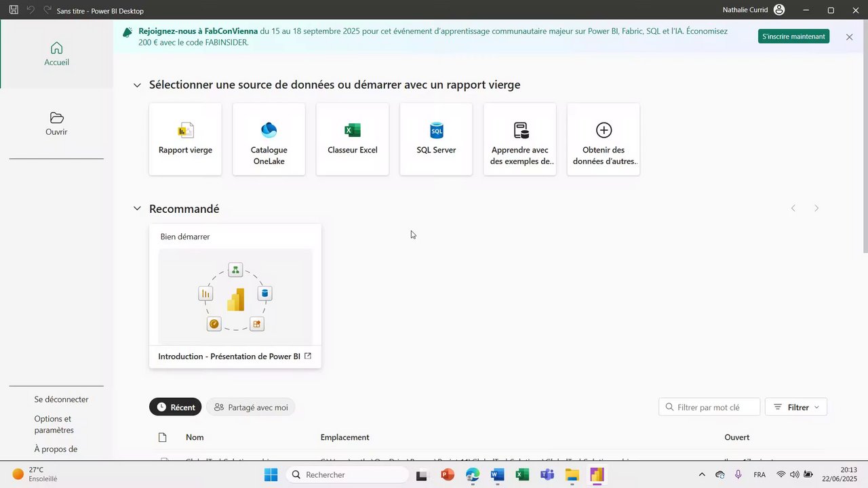
Task: Click Se déconnecter in sidebar
Action: (x=61, y=400)
